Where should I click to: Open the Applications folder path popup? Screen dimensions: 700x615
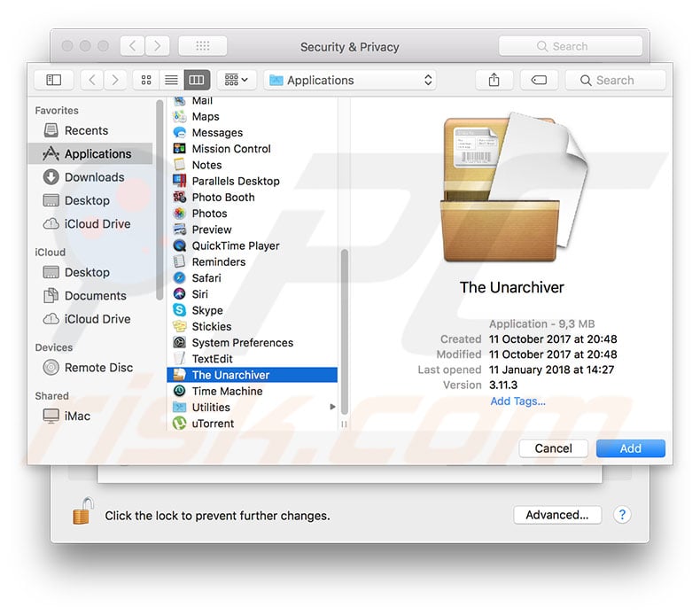(x=351, y=80)
